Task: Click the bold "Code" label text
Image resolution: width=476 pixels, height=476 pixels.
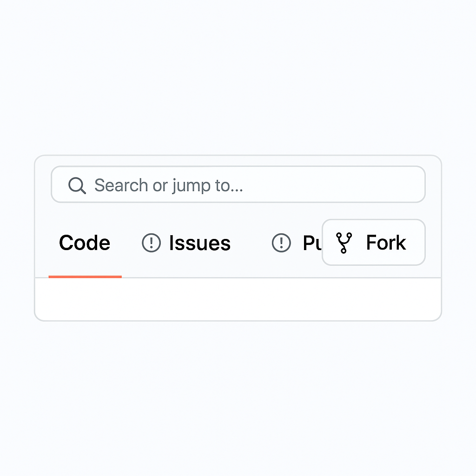Action: tap(85, 243)
